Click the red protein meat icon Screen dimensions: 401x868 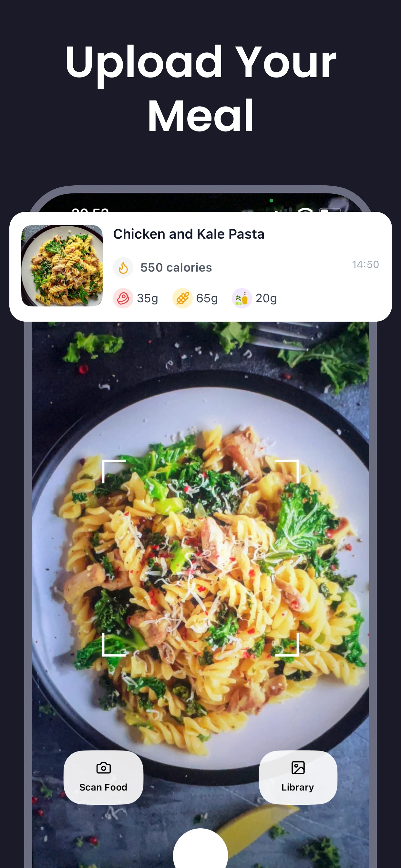point(123,298)
